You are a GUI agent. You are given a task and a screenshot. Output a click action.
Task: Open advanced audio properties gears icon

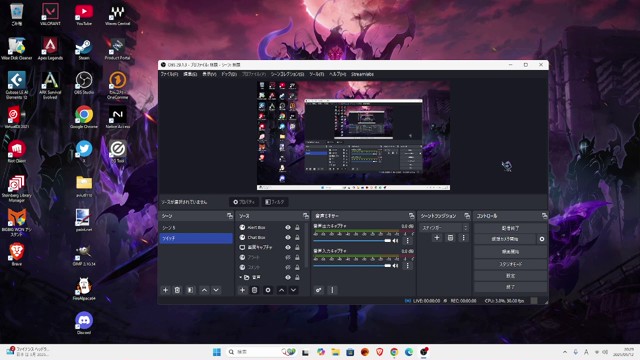point(319,290)
